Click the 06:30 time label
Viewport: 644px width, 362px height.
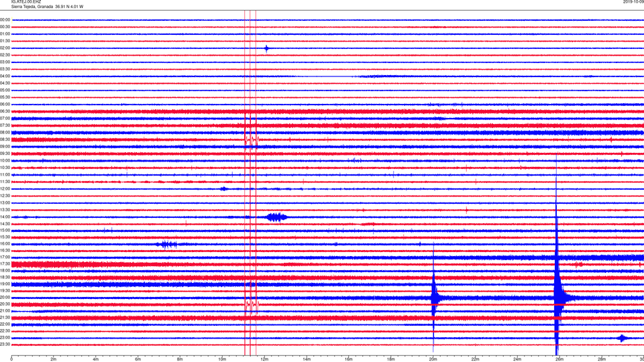pos(5,111)
